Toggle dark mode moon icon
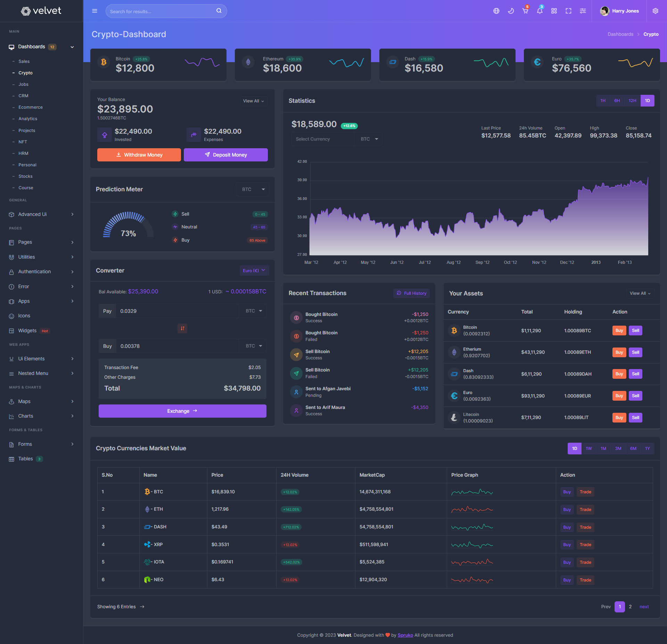Image resolution: width=667 pixels, height=644 pixels. [511, 11]
